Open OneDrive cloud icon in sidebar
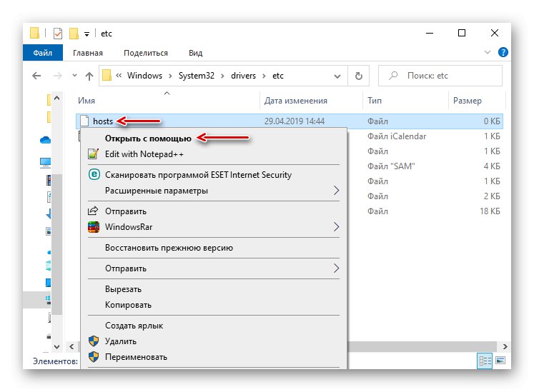 coord(45,140)
